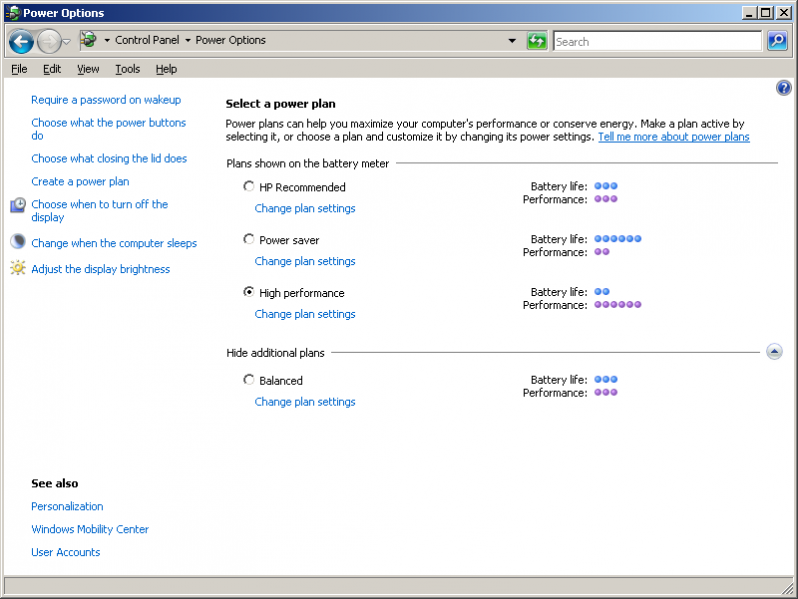Open Tell me more about power plans
This screenshot has width=798, height=599.
click(673, 137)
